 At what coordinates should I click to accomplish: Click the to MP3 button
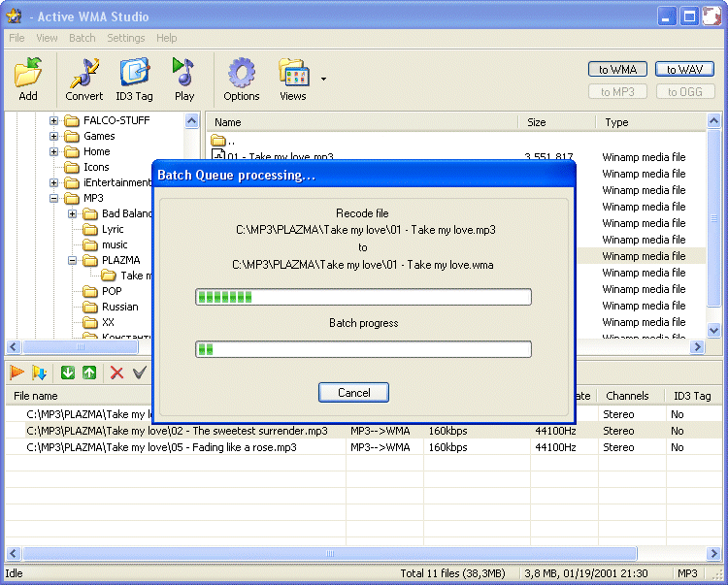pos(617,92)
